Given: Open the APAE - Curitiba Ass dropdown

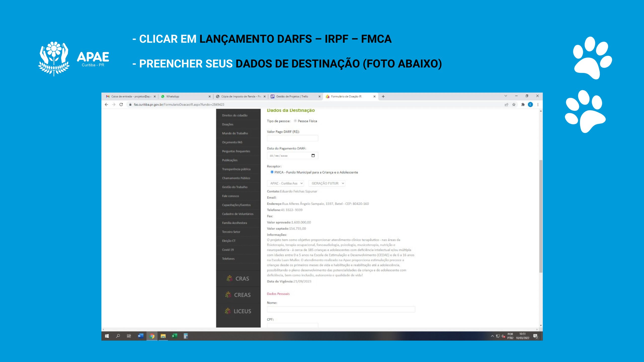Looking at the screenshot, I should (285, 184).
